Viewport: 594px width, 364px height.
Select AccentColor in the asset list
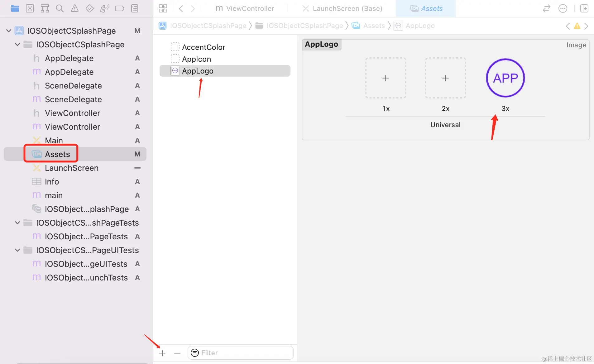(x=225, y=47)
